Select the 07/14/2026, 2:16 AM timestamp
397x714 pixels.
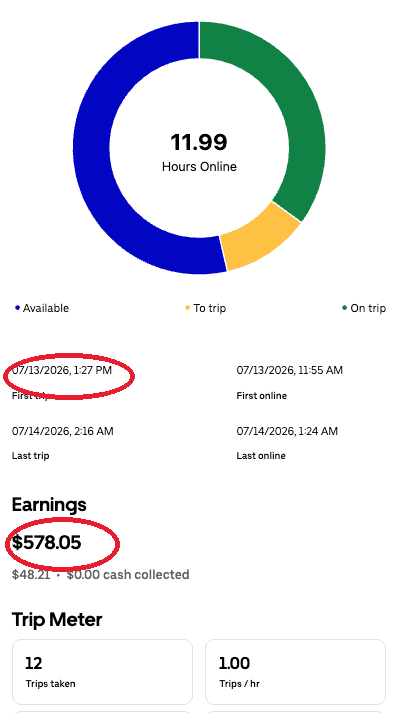(x=63, y=431)
